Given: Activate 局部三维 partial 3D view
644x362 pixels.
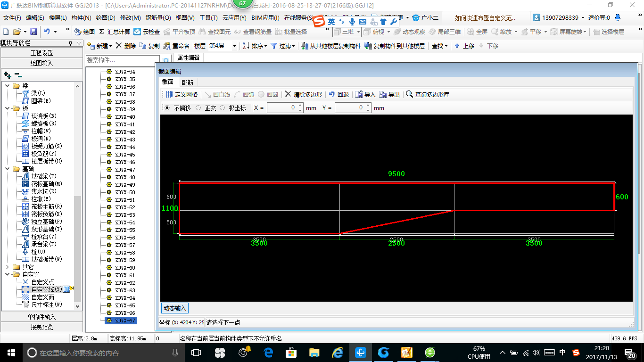Looking at the screenshot, I should click(x=445, y=32).
